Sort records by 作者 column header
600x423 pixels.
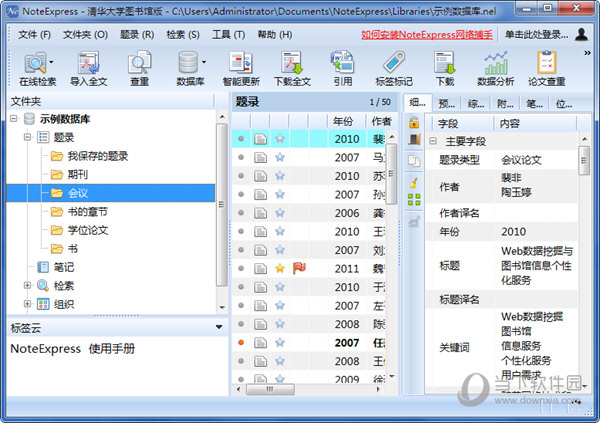coord(381,121)
